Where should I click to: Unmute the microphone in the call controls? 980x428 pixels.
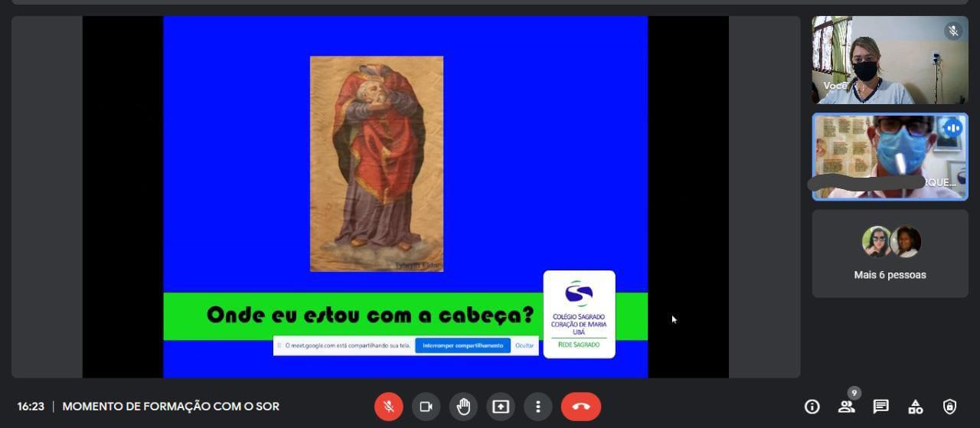coord(389,407)
